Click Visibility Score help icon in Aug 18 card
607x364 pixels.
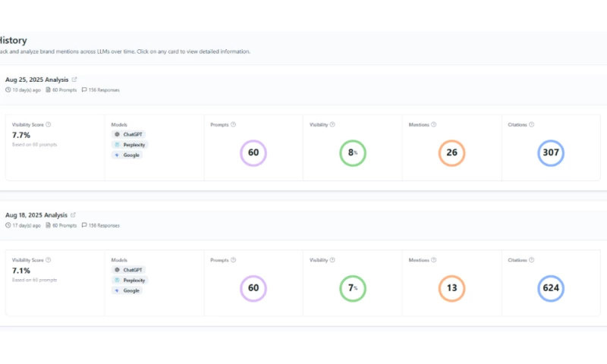(49, 260)
